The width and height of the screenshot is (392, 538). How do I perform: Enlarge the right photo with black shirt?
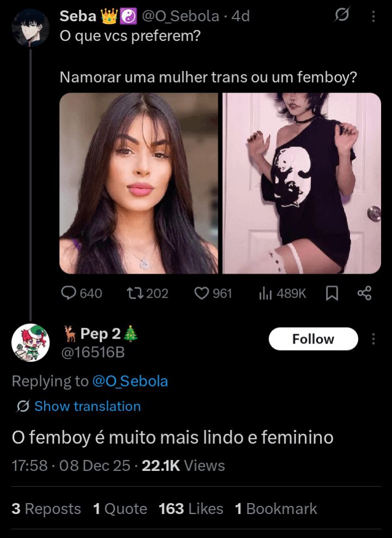pyautogui.click(x=302, y=183)
